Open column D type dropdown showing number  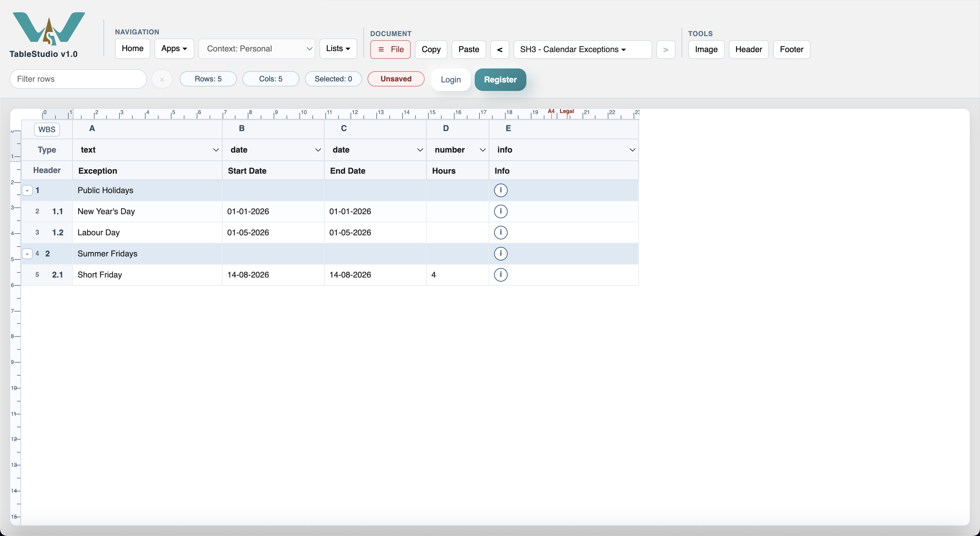tap(458, 150)
